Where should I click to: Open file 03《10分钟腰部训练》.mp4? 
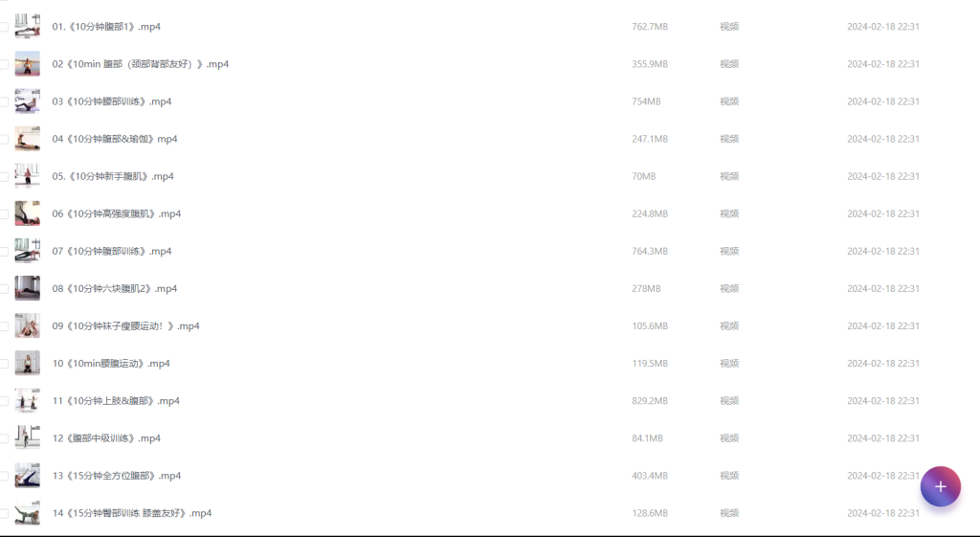(112, 101)
